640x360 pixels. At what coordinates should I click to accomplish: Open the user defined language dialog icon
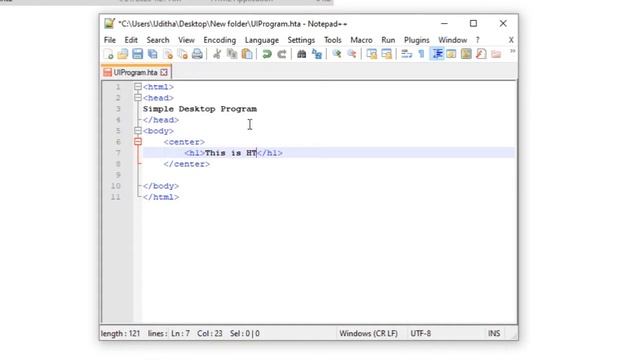451,54
